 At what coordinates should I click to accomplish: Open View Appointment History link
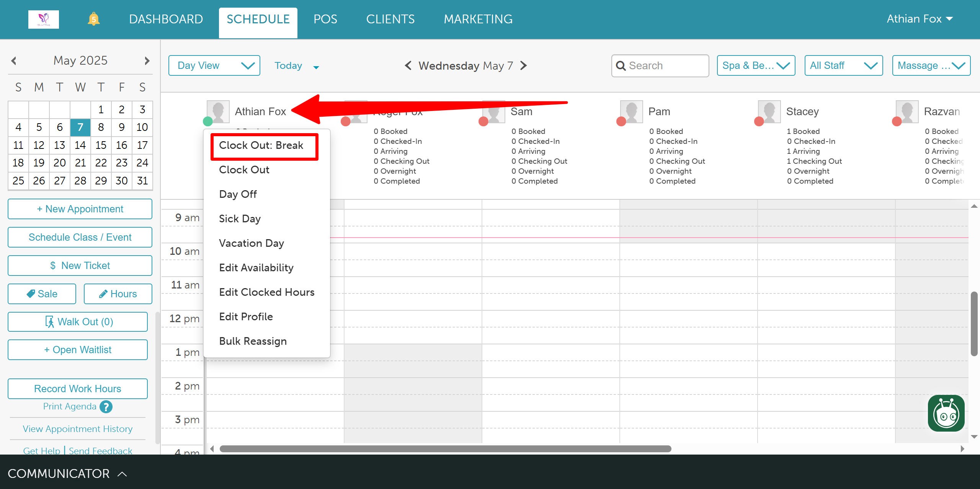click(78, 429)
